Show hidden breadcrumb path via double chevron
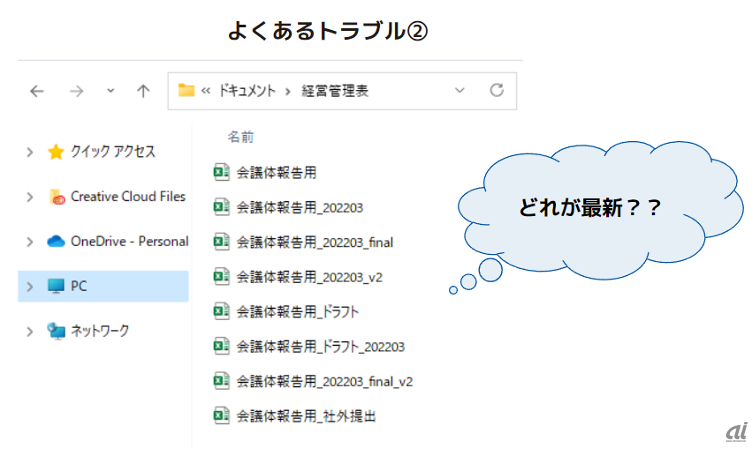This screenshot has height=450, width=755. 206,90
